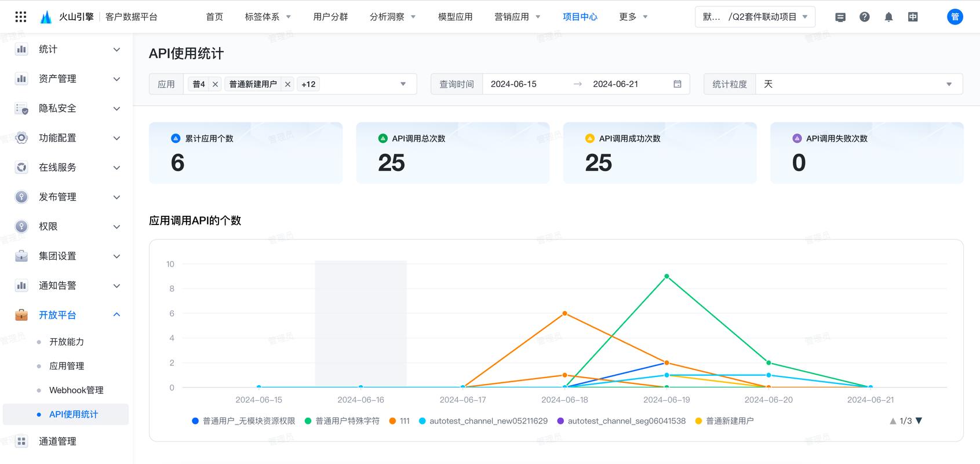Click orange peak data point on 2024-06-18
980x464 pixels.
(564, 313)
